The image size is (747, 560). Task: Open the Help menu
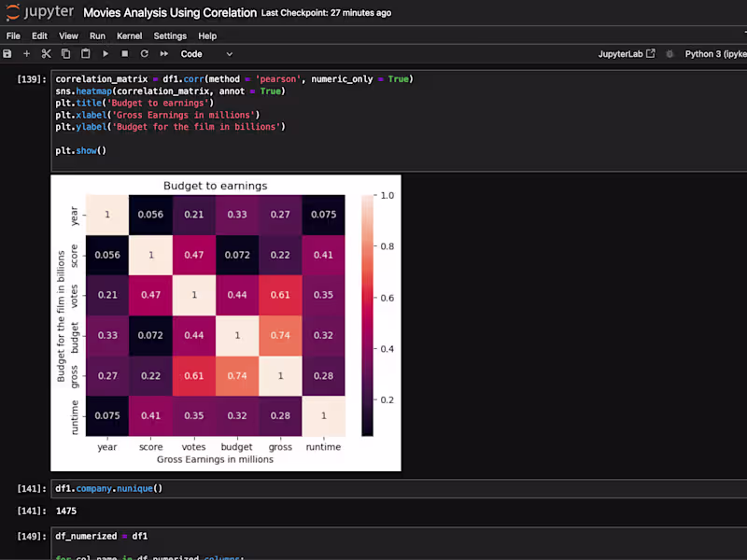point(207,35)
